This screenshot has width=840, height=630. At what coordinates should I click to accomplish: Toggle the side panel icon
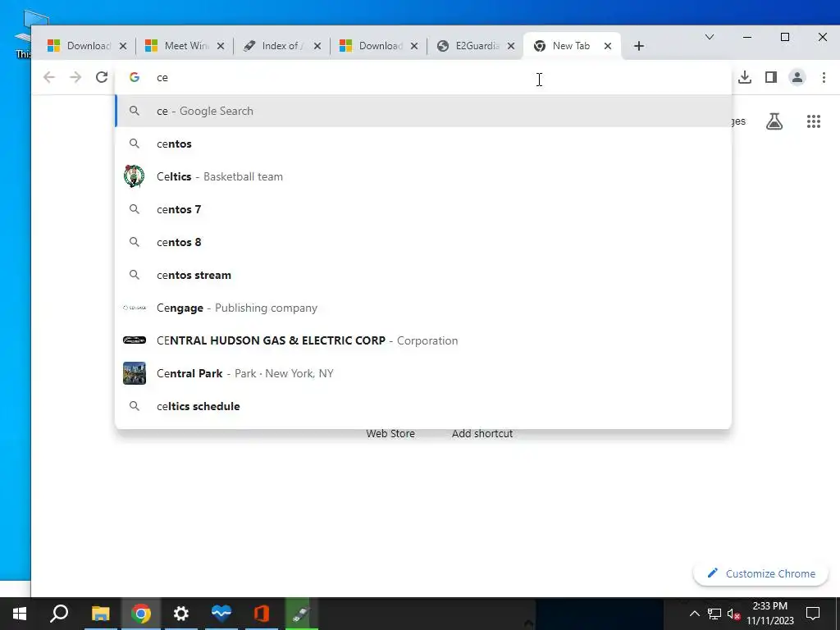(x=771, y=77)
